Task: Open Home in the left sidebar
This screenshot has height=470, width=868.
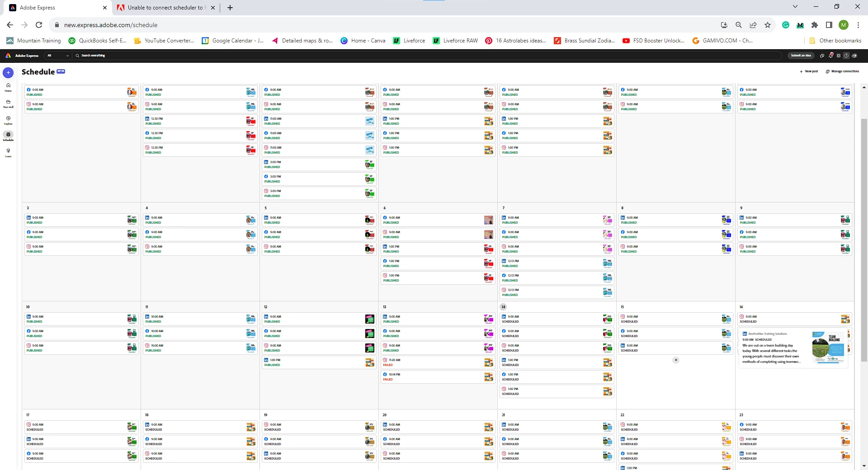Action: 8,87
